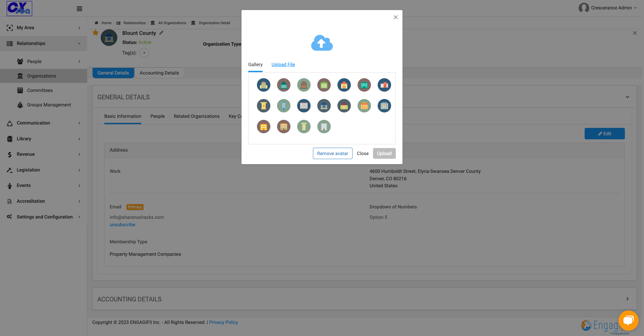Expand the Accounting Details panel chevron
Screen dimensions: 644x336
click(628, 299)
